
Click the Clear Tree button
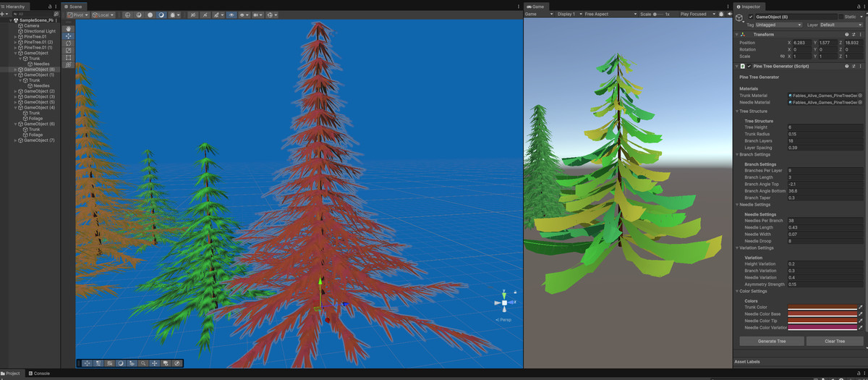coord(835,341)
